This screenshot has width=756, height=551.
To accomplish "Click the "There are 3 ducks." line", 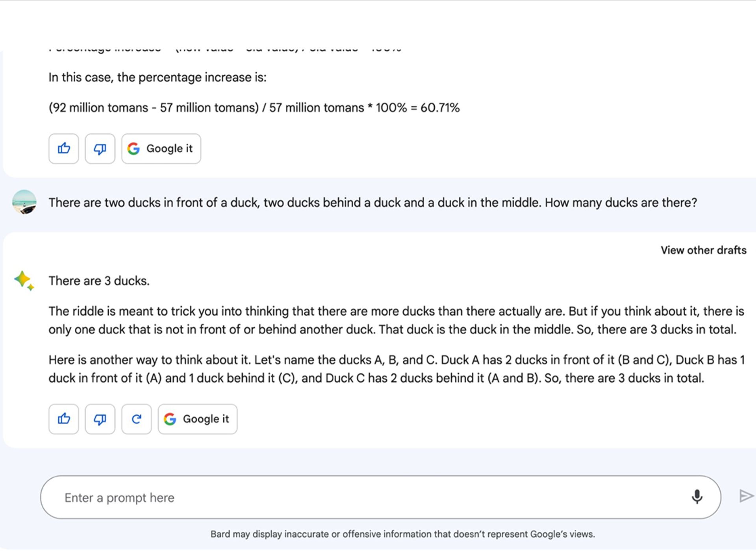I will (x=99, y=281).
